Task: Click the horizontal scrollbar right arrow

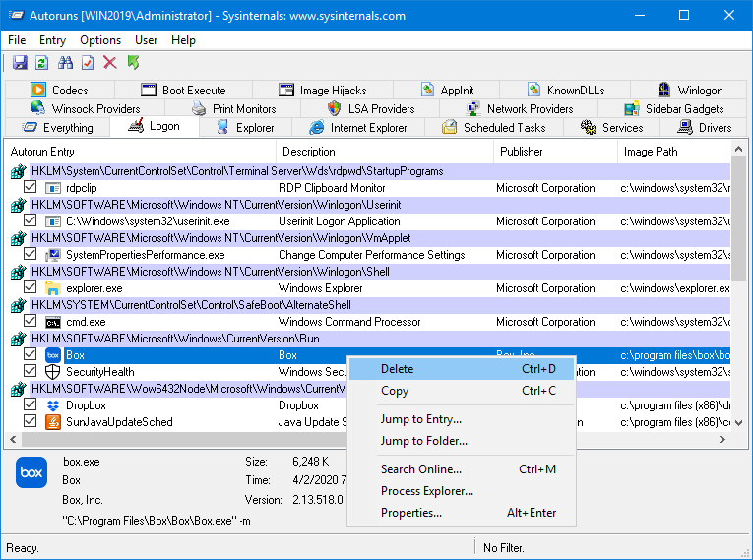Action: 722,440
